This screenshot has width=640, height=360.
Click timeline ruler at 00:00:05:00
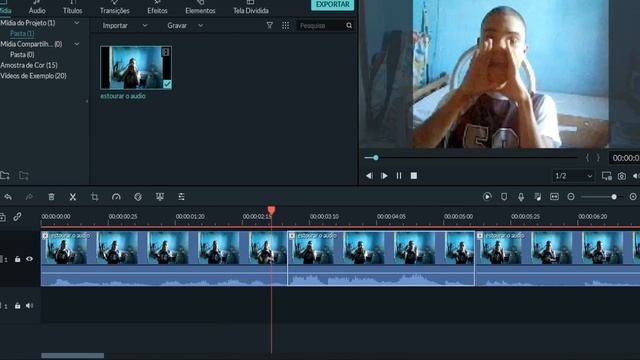458,217
